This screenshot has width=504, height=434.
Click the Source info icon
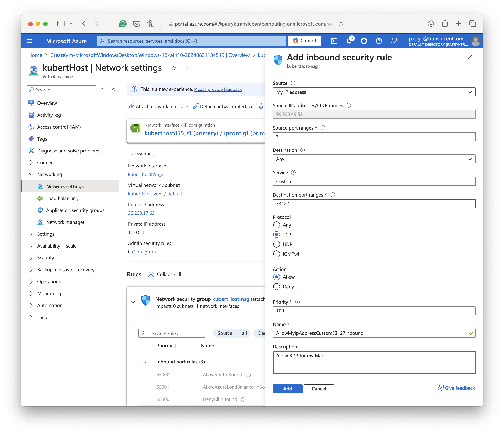click(293, 83)
